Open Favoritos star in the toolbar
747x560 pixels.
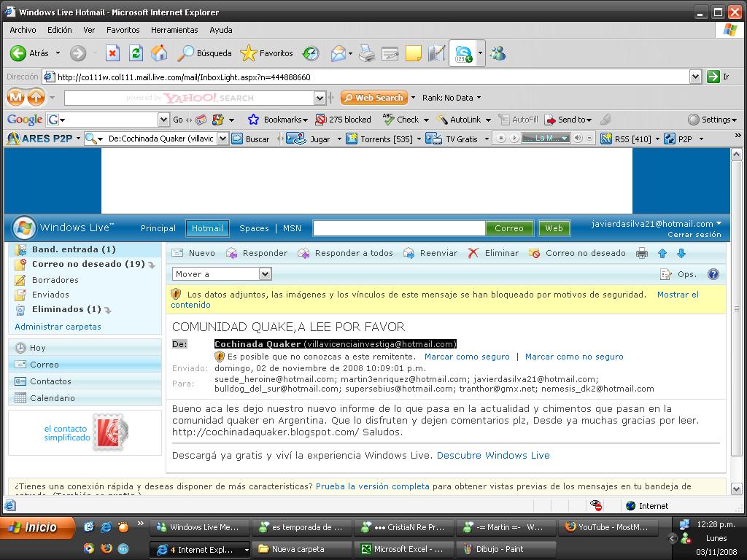[x=267, y=53]
